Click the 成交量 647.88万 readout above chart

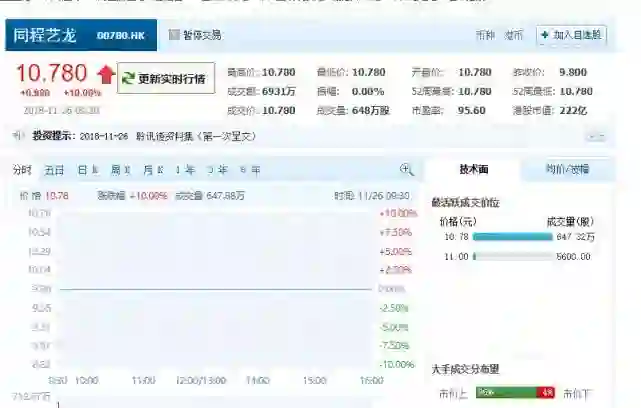point(210,196)
